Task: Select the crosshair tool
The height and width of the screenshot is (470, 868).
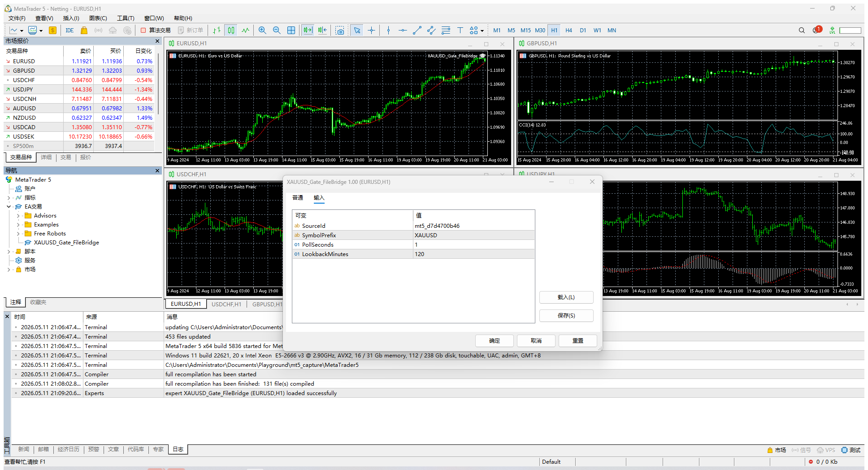Action: 371,30
